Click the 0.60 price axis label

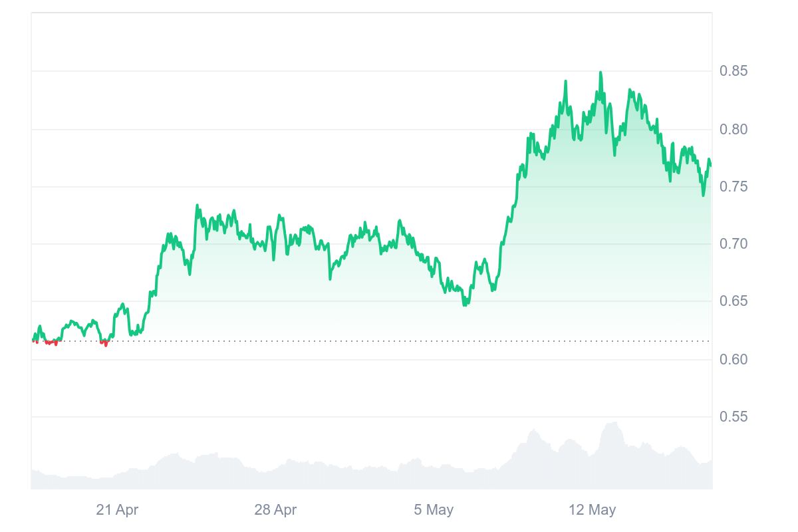tap(733, 360)
